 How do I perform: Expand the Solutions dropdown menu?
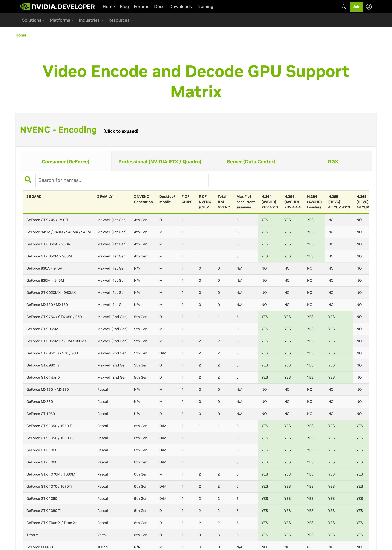pyautogui.click(x=33, y=20)
